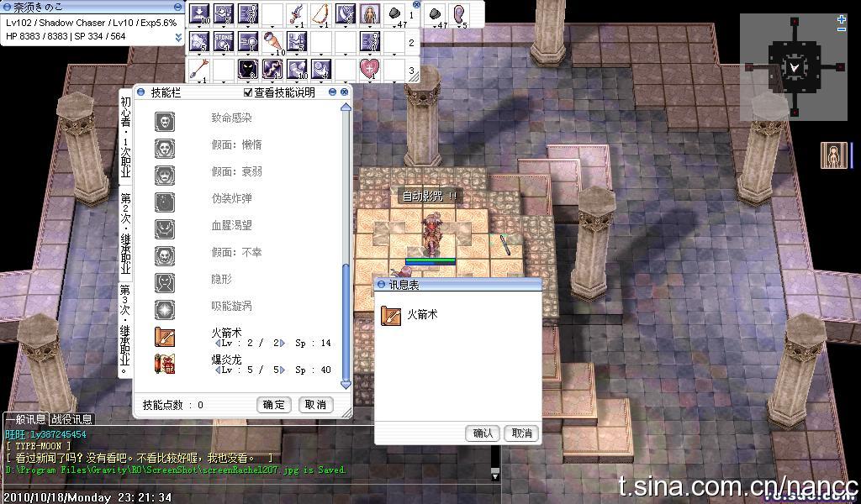
Task: Click 取消 in the 讯息表 window
Action: (x=521, y=433)
